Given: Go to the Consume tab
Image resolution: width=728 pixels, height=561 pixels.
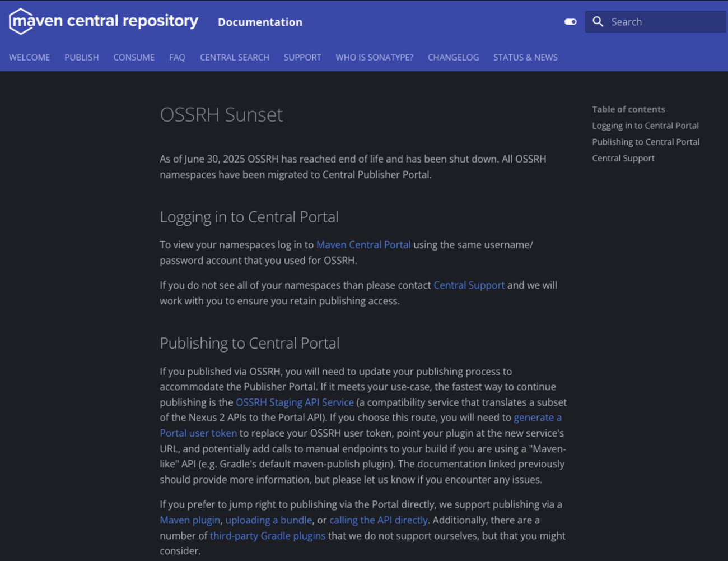Looking at the screenshot, I should coord(134,57).
